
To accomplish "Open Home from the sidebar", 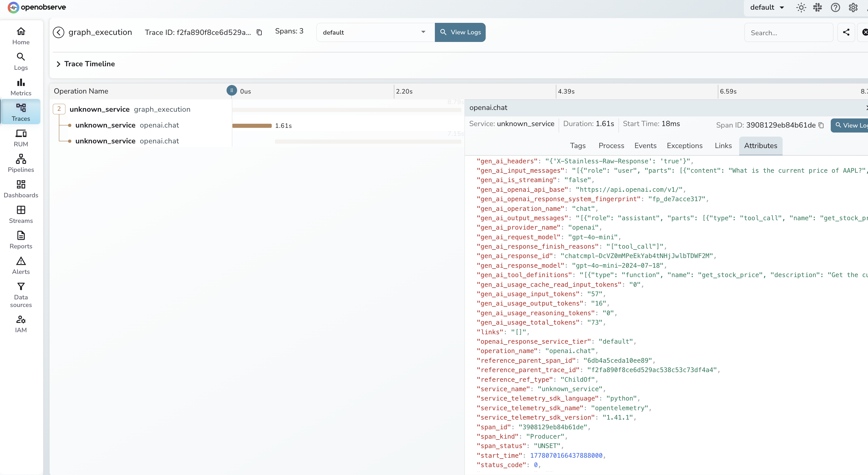I will 21,36.
